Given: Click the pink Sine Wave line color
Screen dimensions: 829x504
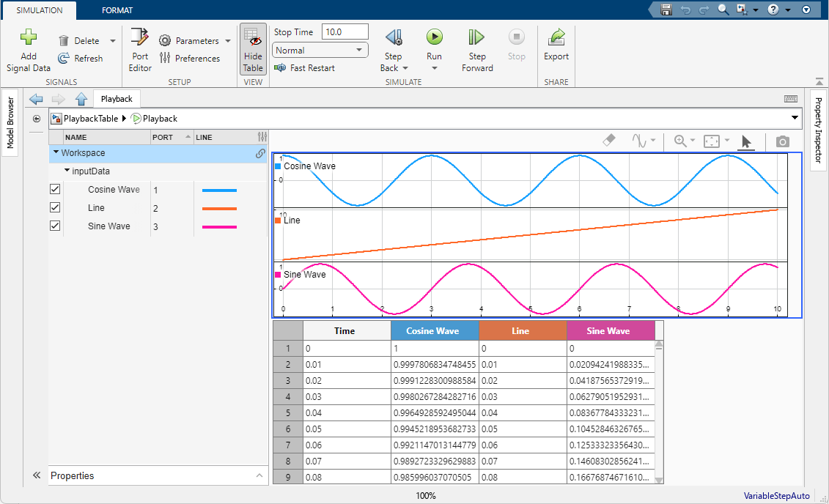Looking at the screenshot, I should 219,227.
